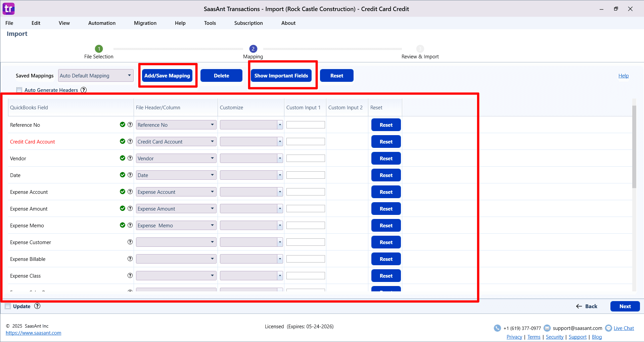This screenshot has width=644, height=342.
Task: Click Custom Input 1 field for Reference No
Action: [306, 125]
